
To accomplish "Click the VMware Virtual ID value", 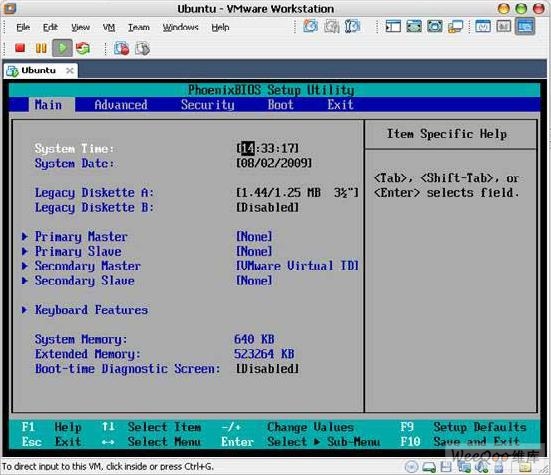I will pyautogui.click(x=297, y=266).
